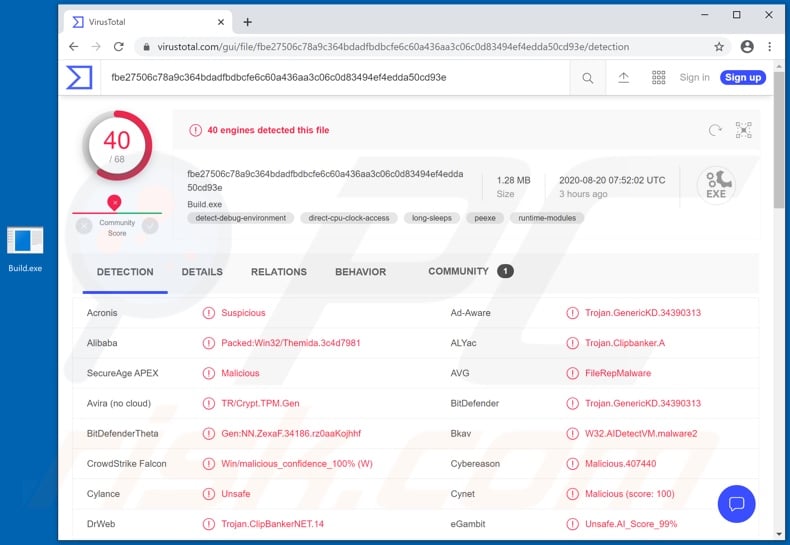
Task: Open the BEHAVIOR tab
Action: (361, 272)
